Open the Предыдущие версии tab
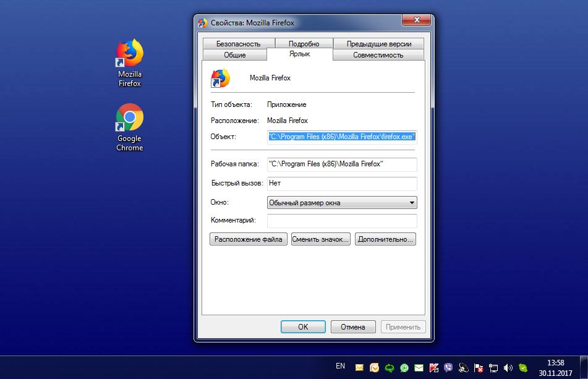The width and height of the screenshot is (588, 379). coord(379,43)
